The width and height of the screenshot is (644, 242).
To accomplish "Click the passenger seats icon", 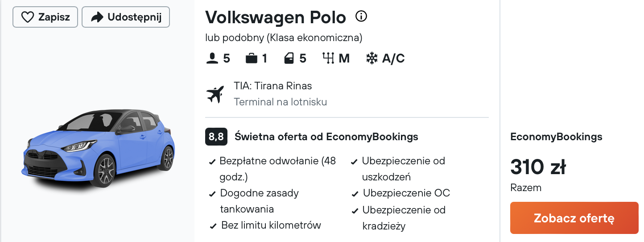I will tap(212, 58).
